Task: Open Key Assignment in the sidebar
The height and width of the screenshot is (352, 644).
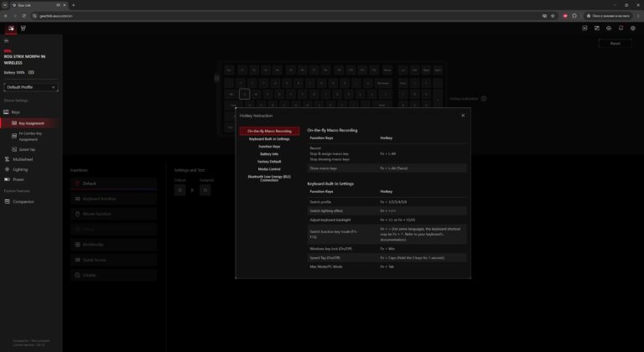Action: click(x=31, y=123)
